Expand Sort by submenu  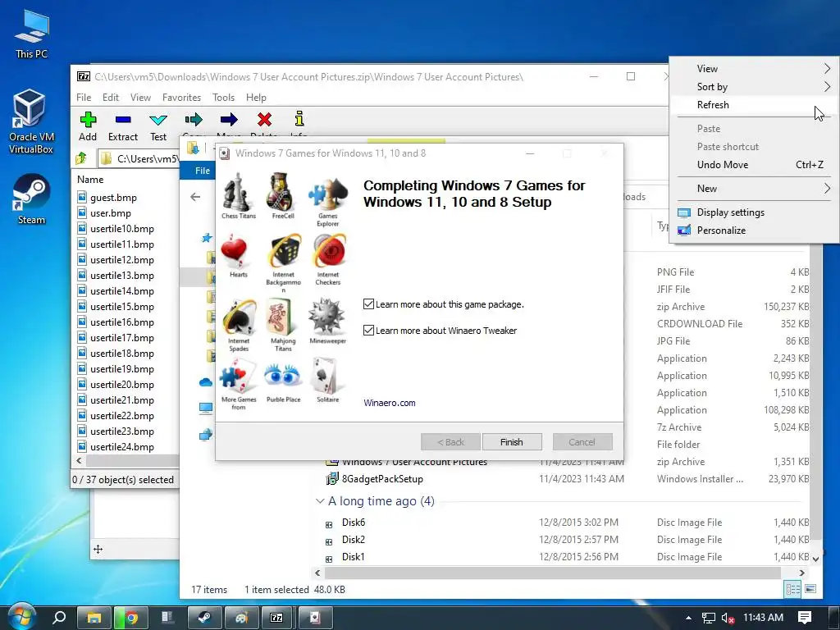755,87
